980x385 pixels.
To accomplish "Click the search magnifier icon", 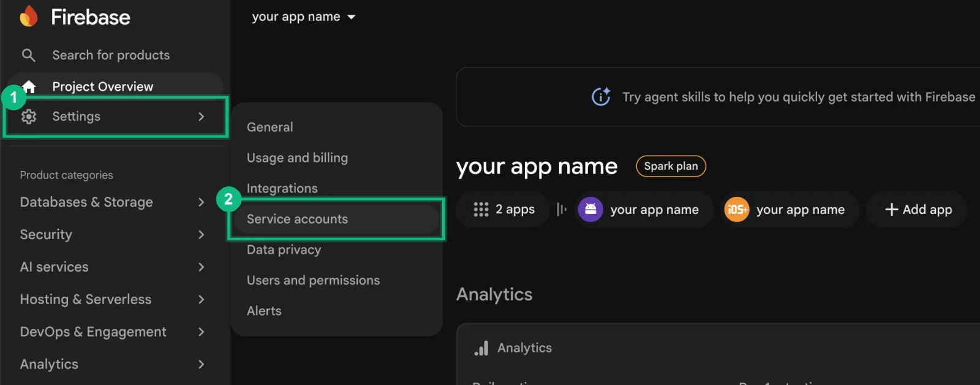I will (28, 55).
